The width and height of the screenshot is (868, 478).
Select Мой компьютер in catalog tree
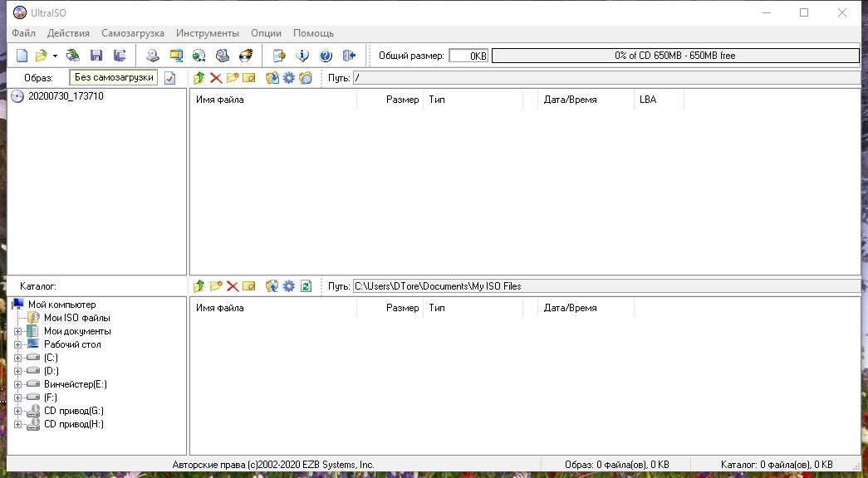pyautogui.click(x=62, y=305)
